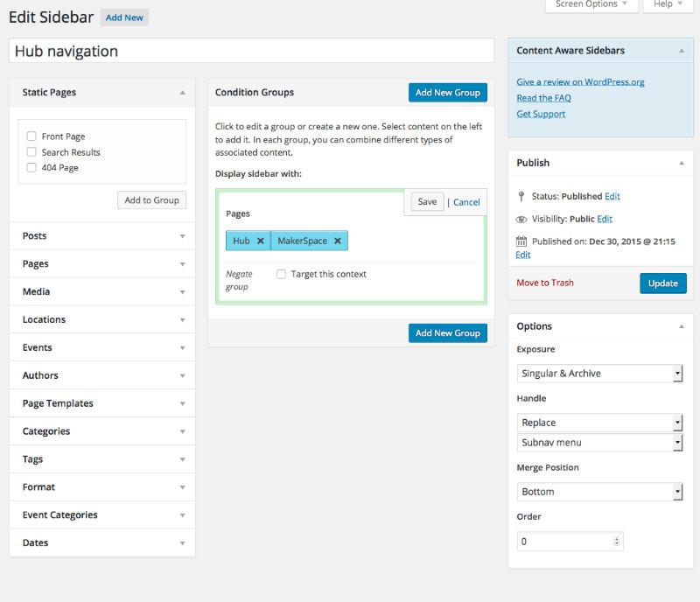The width and height of the screenshot is (700, 602).
Task: Click bottom Add New Group button
Action: click(x=448, y=333)
